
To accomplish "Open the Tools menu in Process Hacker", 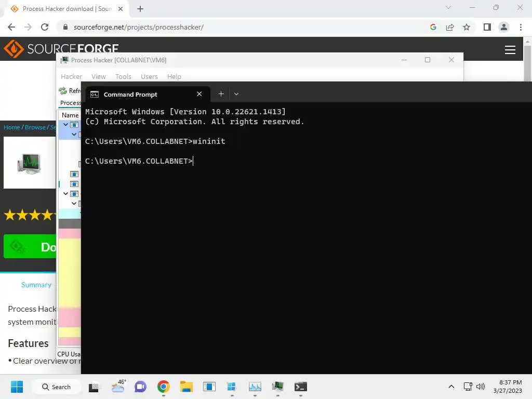I will pos(123,77).
